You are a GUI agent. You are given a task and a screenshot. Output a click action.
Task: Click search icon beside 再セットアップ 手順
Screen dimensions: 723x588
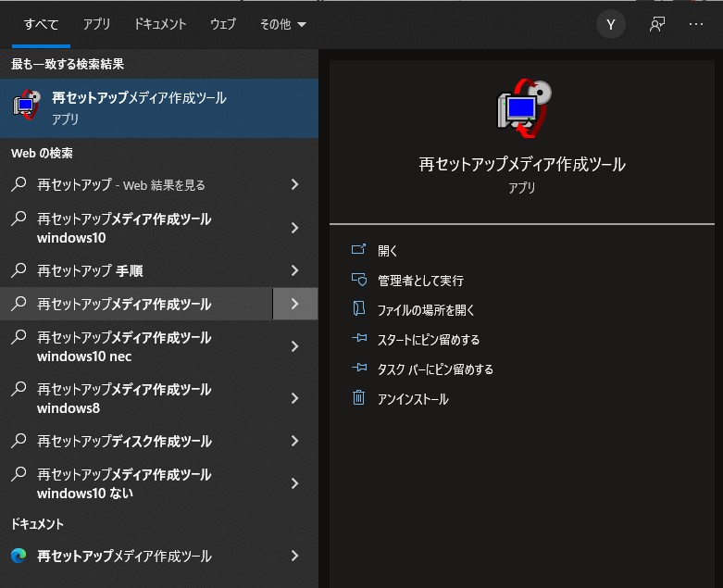19,269
